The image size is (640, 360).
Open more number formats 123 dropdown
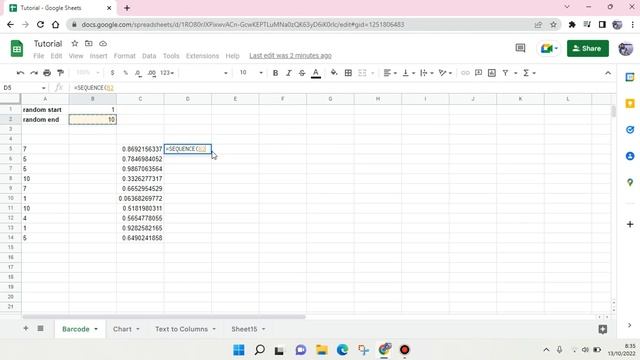[x=167, y=73]
